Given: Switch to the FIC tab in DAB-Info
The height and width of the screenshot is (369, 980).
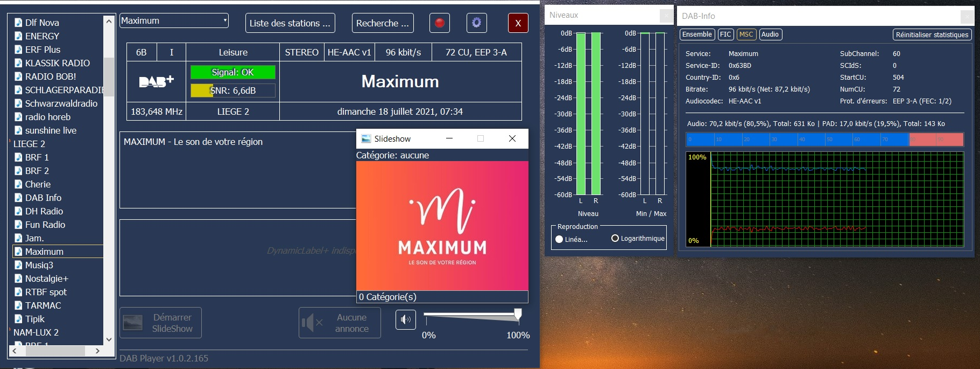Looking at the screenshot, I should (x=725, y=34).
